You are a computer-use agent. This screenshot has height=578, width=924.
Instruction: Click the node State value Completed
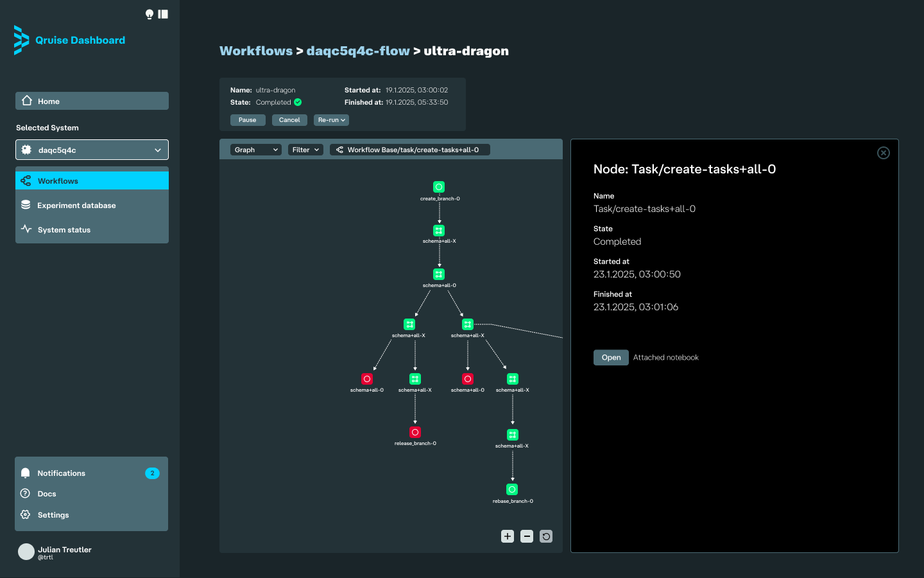pos(617,241)
